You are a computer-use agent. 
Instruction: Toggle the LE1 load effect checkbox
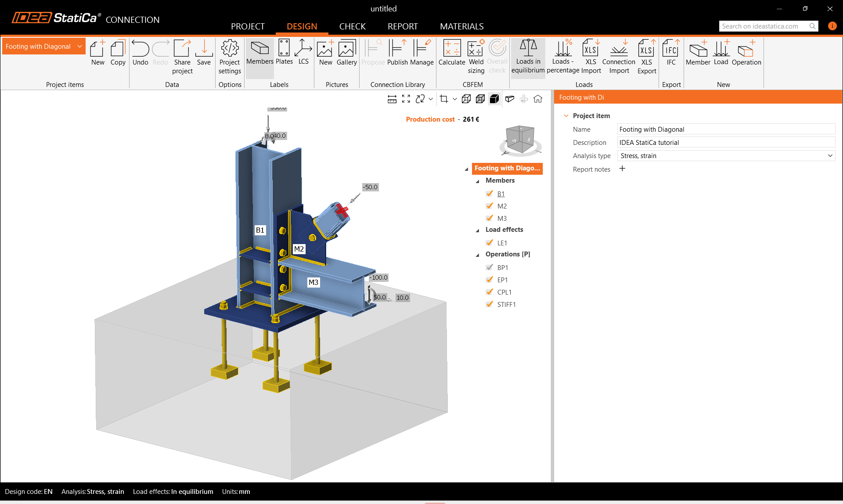[x=490, y=243]
